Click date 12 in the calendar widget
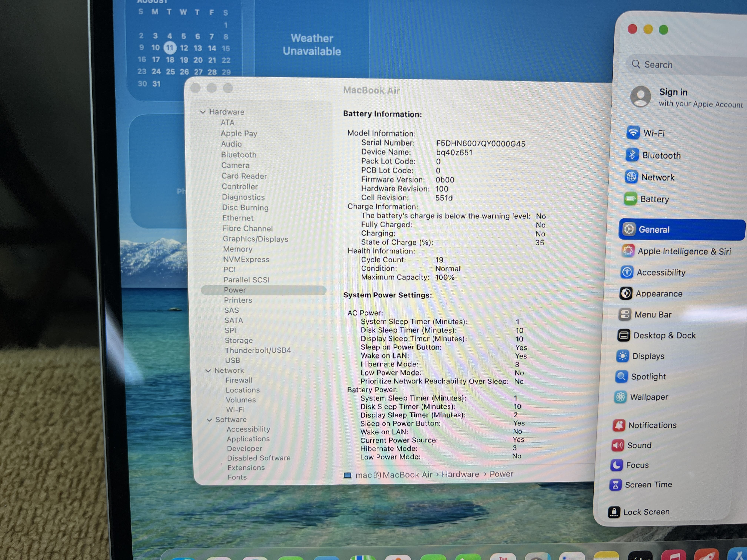Viewport: 747px width, 560px height. tap(184, 48)
